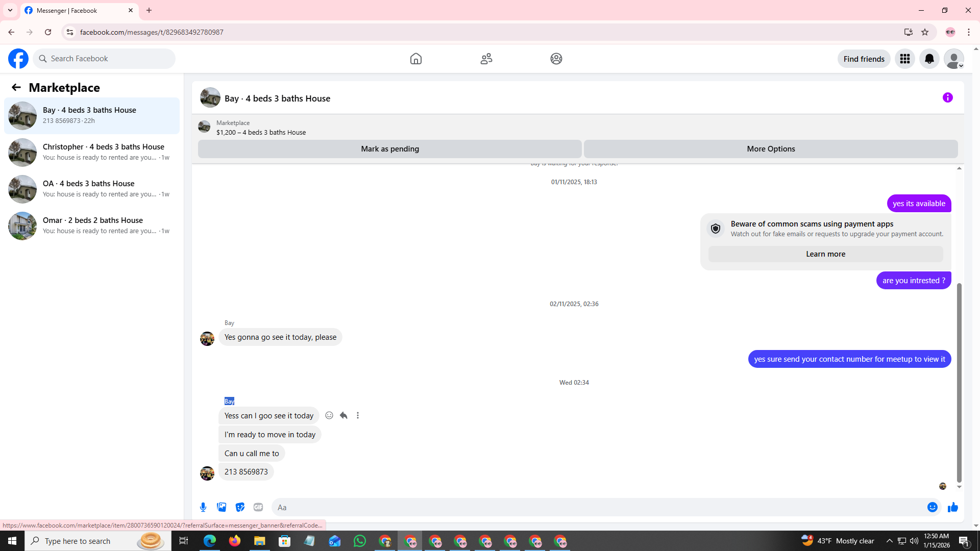Viewport: 980px width, 551px height.
Task: Open the sticker picker icon
Action: [x=240, y=507]
